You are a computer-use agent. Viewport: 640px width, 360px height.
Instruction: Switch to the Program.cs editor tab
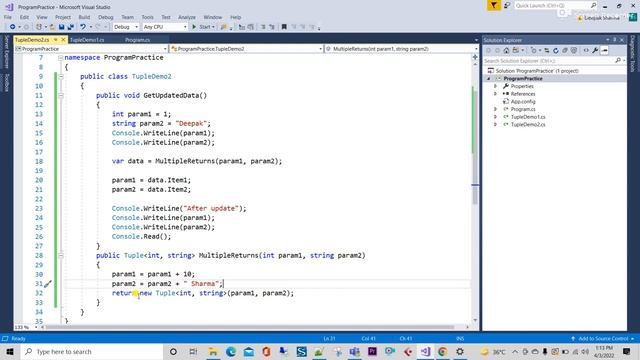tap(138, 40)
